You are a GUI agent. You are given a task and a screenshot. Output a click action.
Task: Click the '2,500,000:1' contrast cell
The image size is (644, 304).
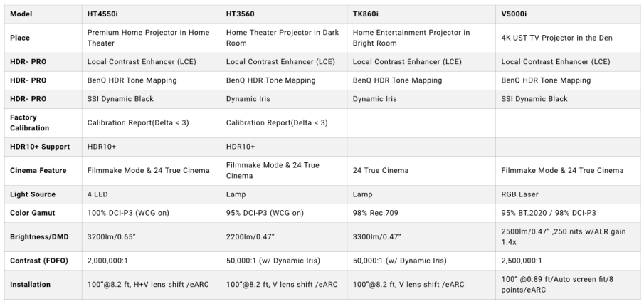point(522,261)
